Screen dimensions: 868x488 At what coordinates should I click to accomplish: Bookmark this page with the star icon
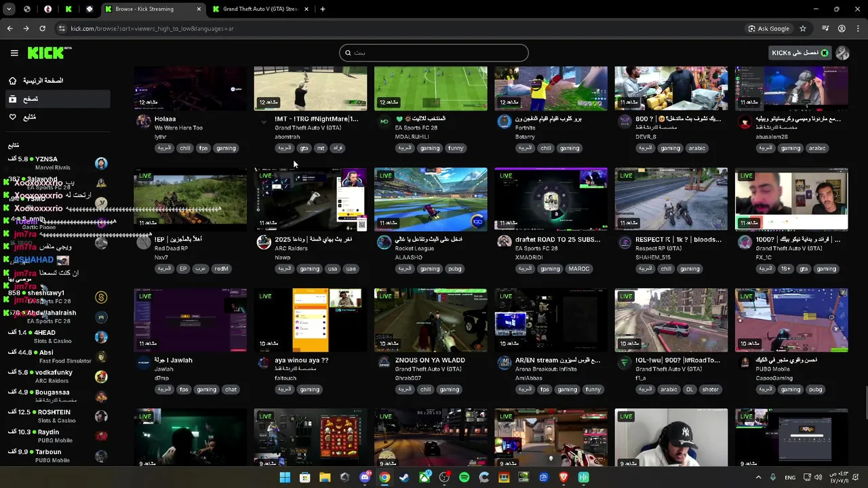click(x=803, y=28)
